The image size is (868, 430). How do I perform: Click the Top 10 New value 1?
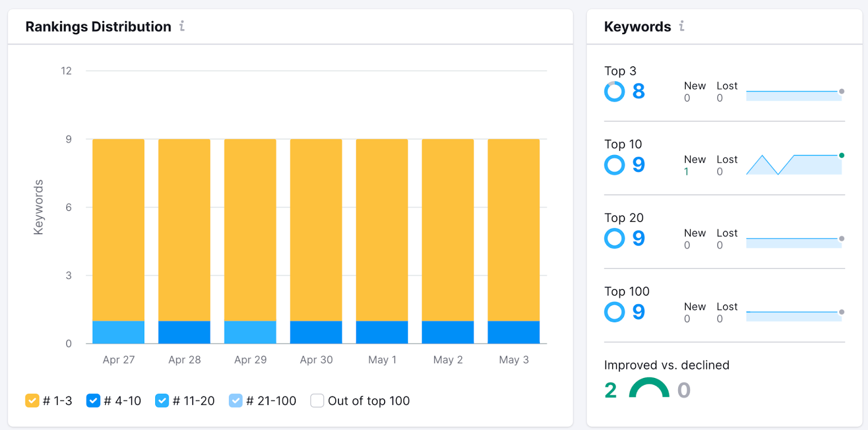(x=686, y=172)
